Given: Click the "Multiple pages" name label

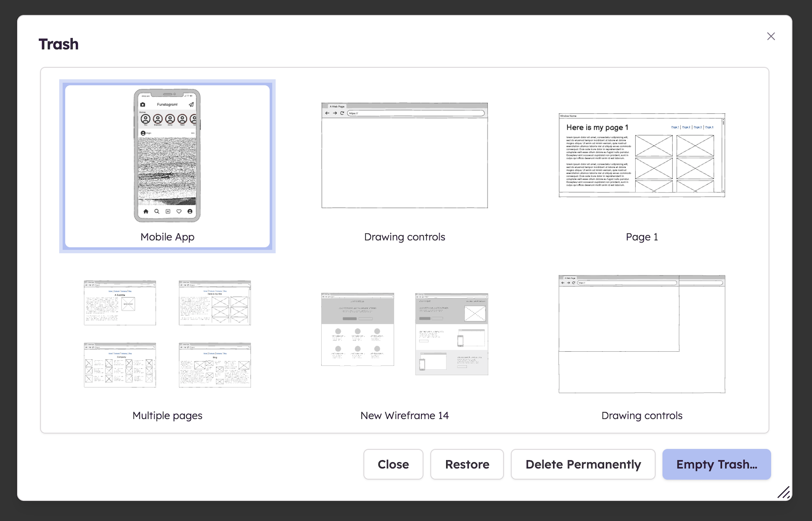Looking at the screenshot, I should point(167,415).
